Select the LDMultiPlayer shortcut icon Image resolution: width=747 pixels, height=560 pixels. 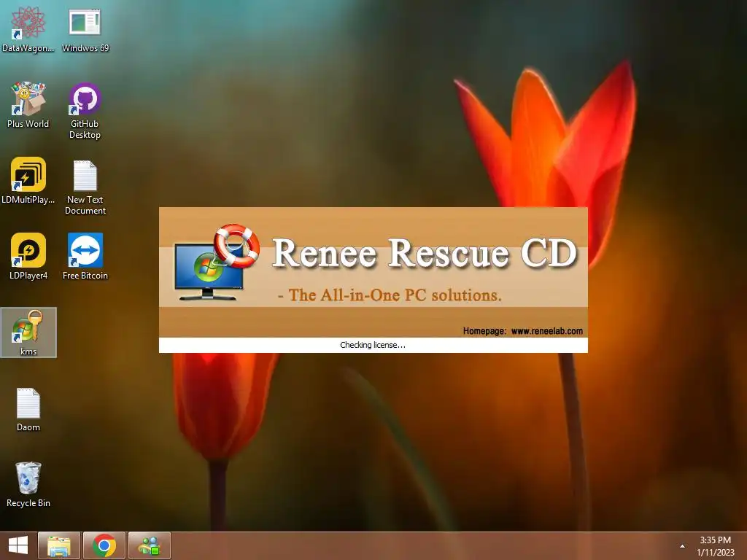(x=28, y=181)
